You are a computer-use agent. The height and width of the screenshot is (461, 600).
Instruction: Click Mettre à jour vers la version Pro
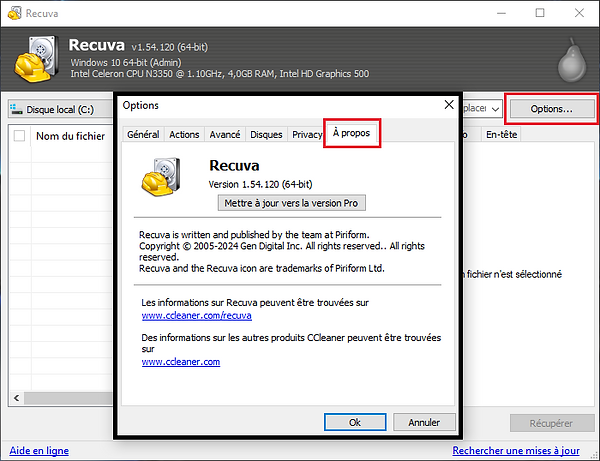pyautogui.click(x=292, y=203)
